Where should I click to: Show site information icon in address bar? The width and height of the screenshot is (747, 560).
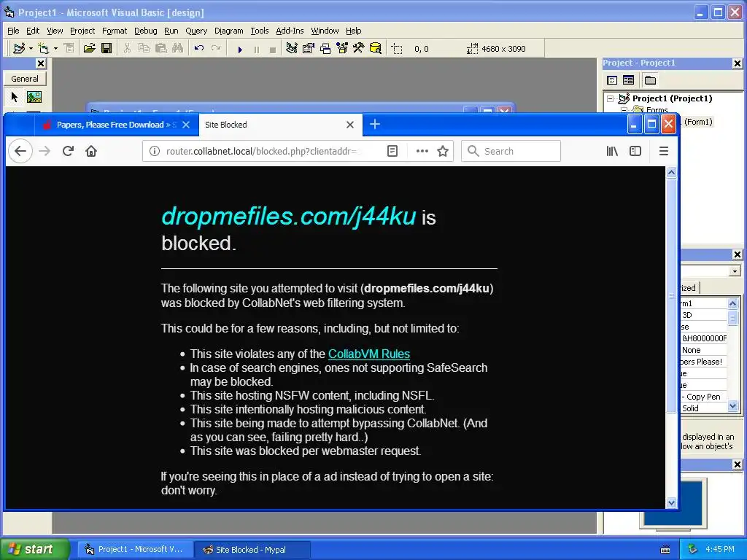pos(155,151)
